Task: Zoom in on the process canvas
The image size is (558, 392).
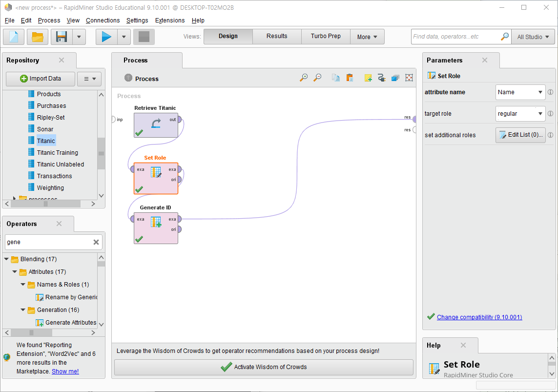Action: click(304, 78)
